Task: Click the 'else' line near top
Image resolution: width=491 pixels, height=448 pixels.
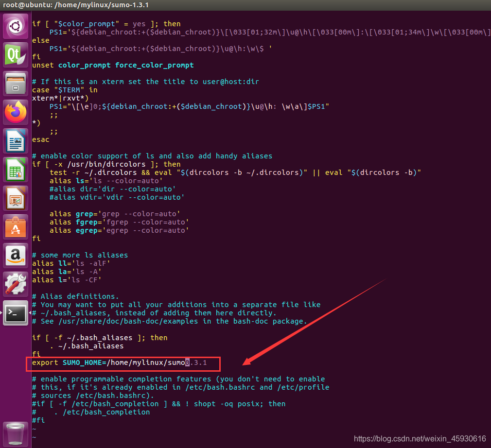Action: [x=41, y=40]
